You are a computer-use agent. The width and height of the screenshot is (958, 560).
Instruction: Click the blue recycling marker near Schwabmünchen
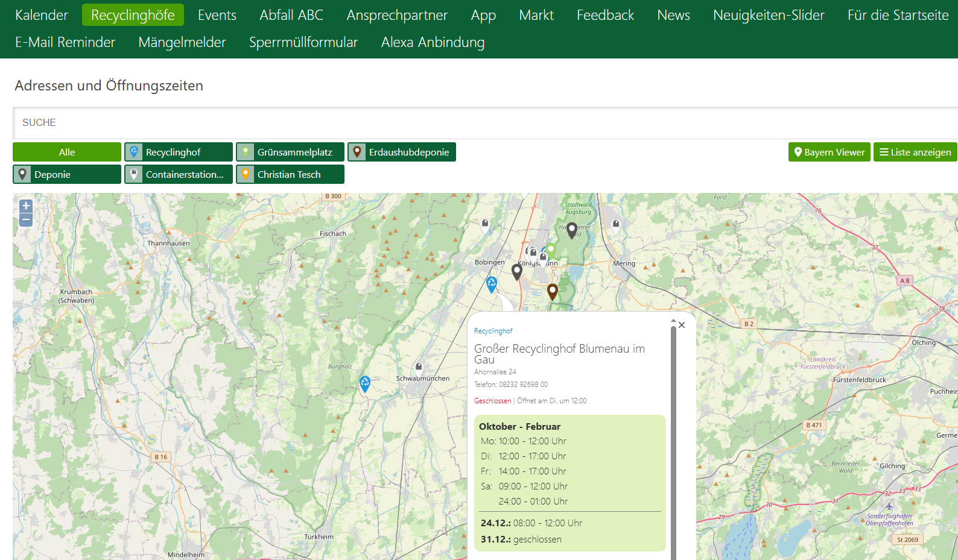tap(365, 383)
